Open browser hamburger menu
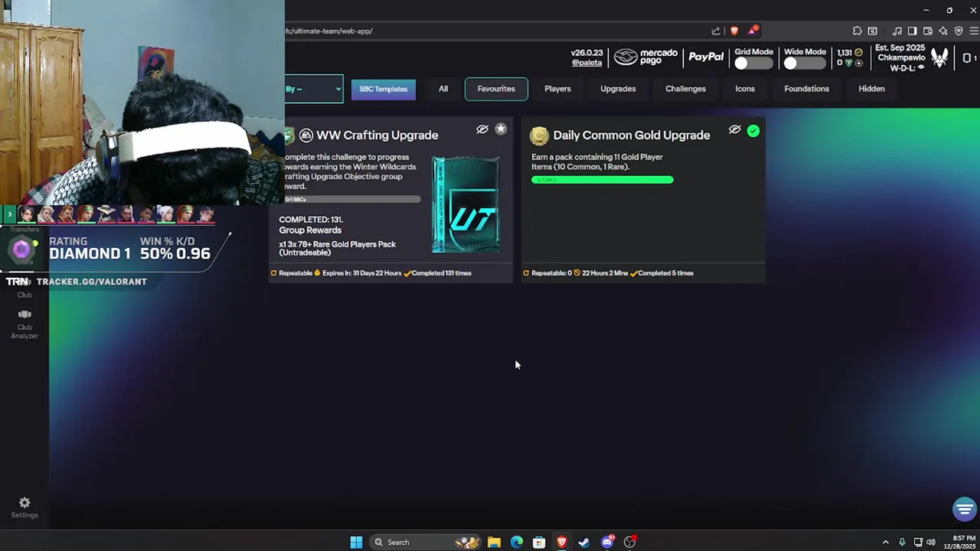The image size is (980, 551). click(x=973, y=31)
